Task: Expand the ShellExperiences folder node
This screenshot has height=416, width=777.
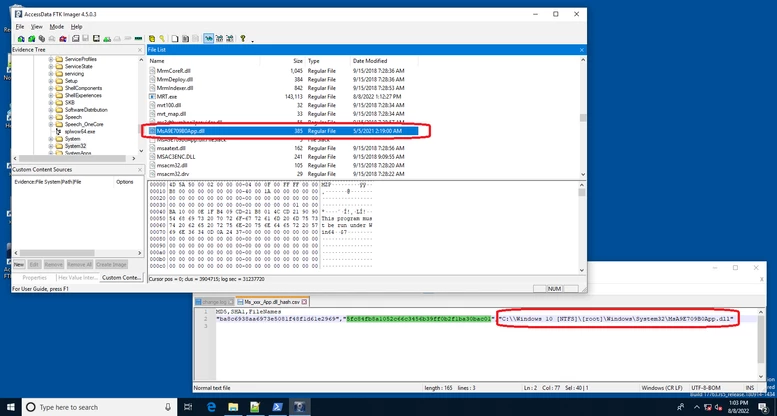Action: pos(51,96)
